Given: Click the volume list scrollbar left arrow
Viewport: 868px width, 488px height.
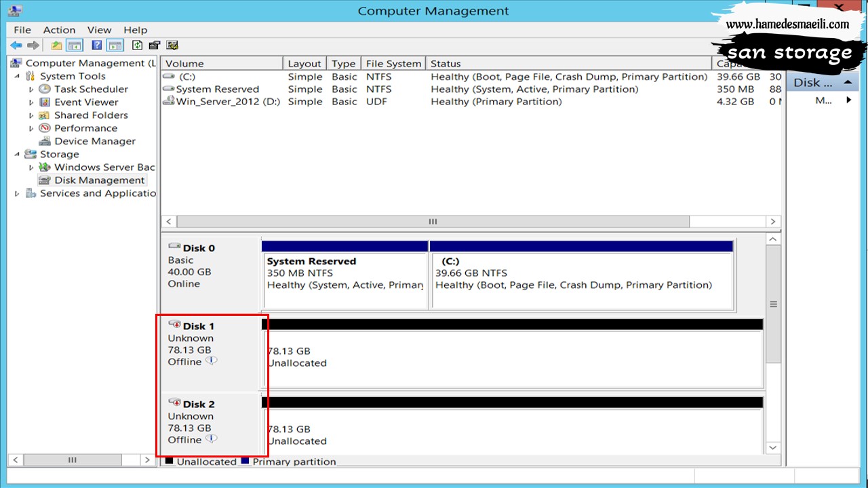Looking at the screenshot, I should tap(170, 222).
